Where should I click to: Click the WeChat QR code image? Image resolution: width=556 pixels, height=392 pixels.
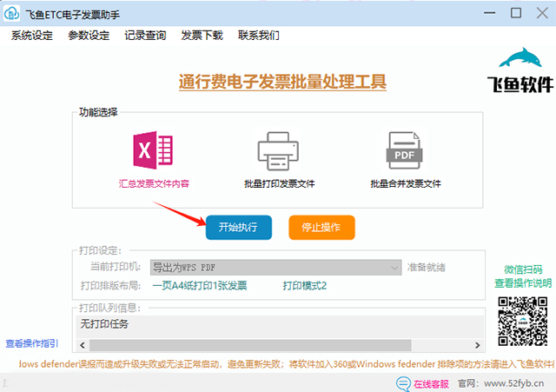(x=522, y=322)
